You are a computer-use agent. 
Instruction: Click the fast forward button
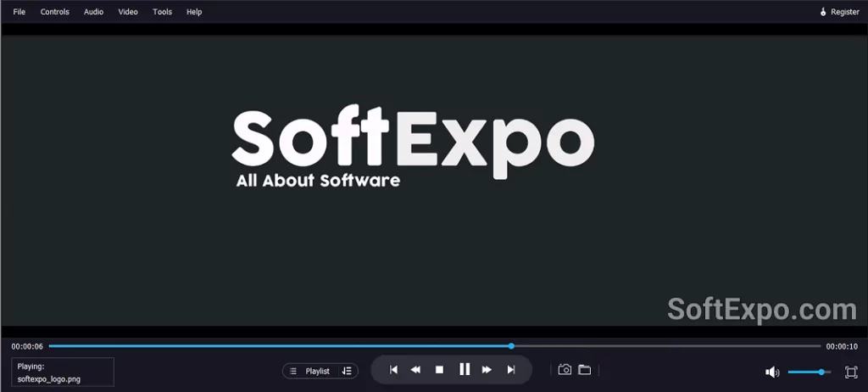coord(487,370)
